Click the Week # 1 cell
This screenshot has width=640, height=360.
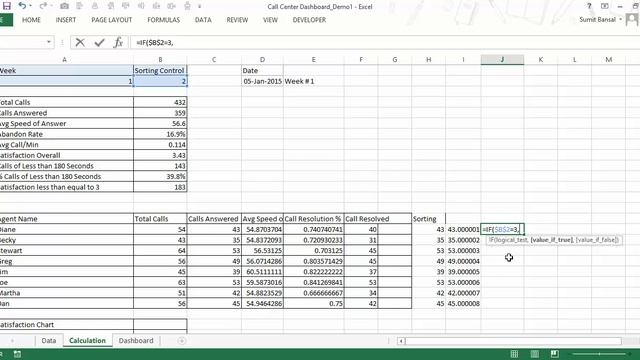point(313,81)
